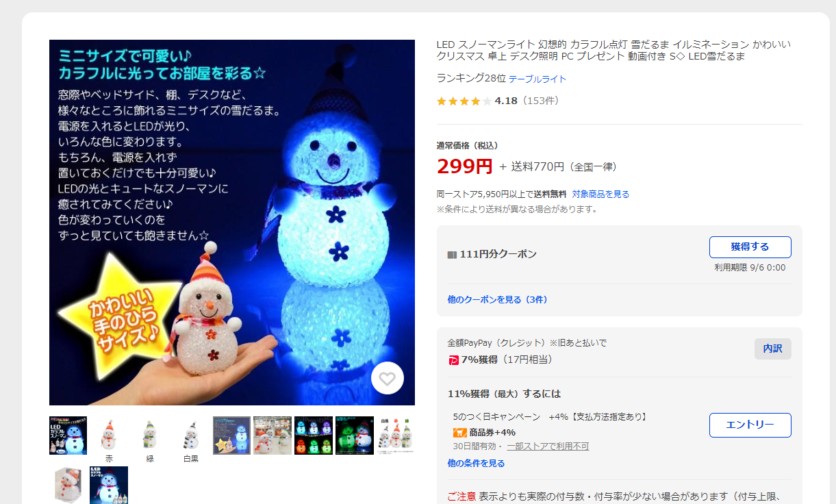Viewport: 836px width, 504px height.
Task: Select the 赤 red snowman variant
Action: [109, 440]
